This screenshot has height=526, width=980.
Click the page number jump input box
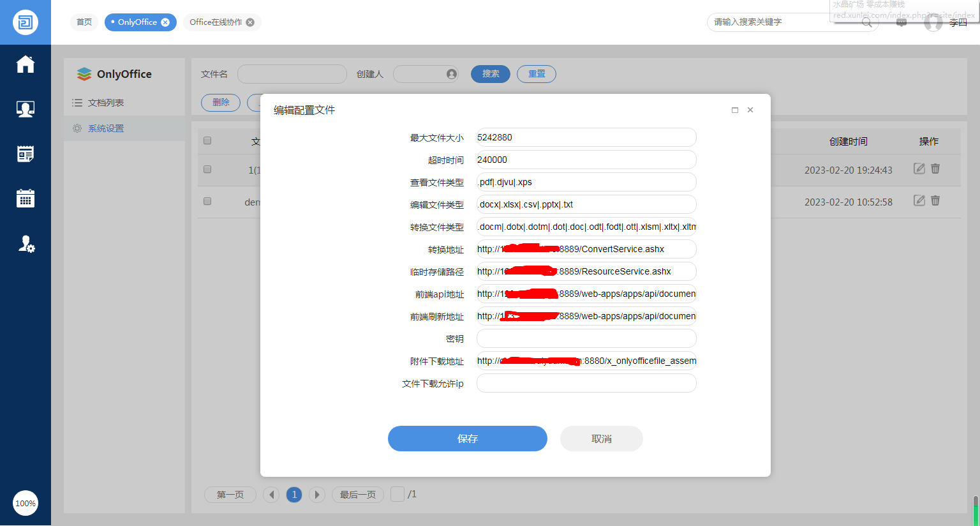(x=397, y=494)
